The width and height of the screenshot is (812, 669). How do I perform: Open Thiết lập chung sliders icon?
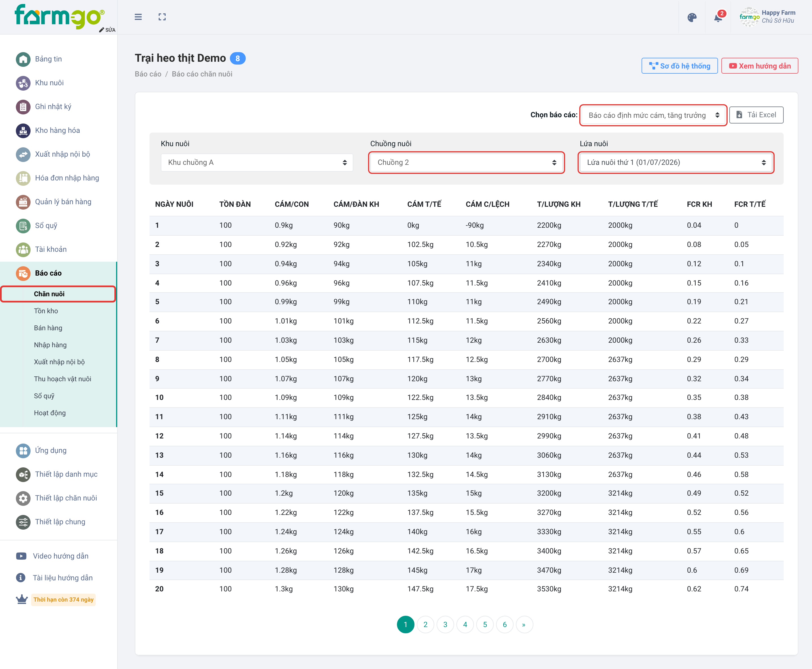pos(23,522)
